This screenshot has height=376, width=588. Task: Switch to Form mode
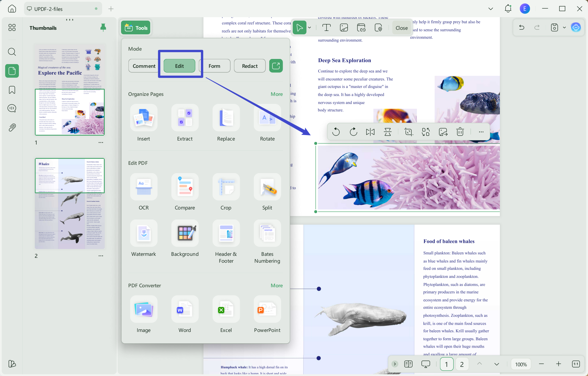coord(214,66)
